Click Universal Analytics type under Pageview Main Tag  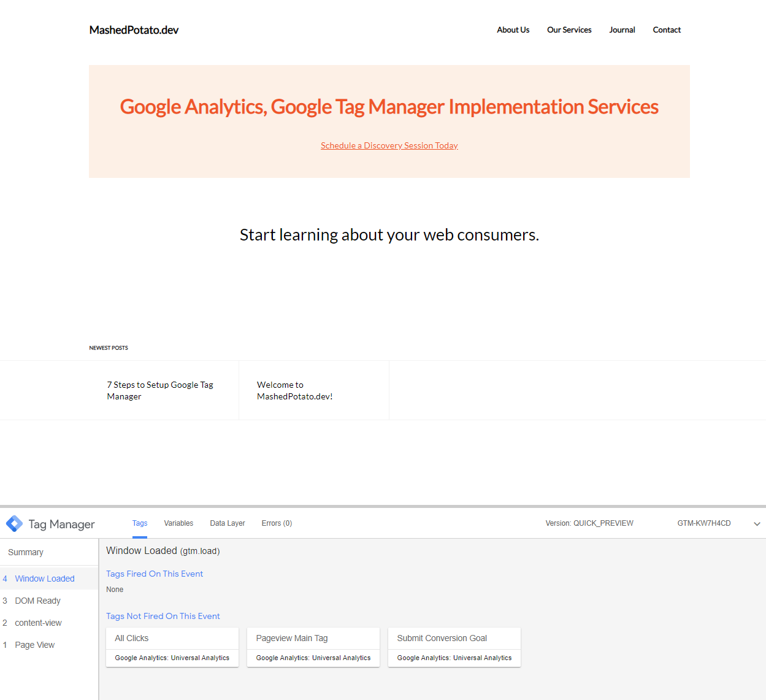pos(313,658)
